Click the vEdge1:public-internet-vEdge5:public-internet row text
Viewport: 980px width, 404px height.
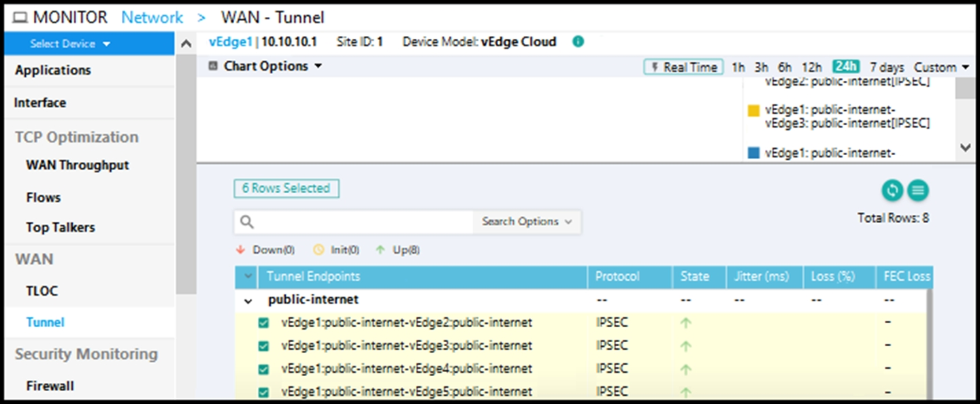pos(407,392)
